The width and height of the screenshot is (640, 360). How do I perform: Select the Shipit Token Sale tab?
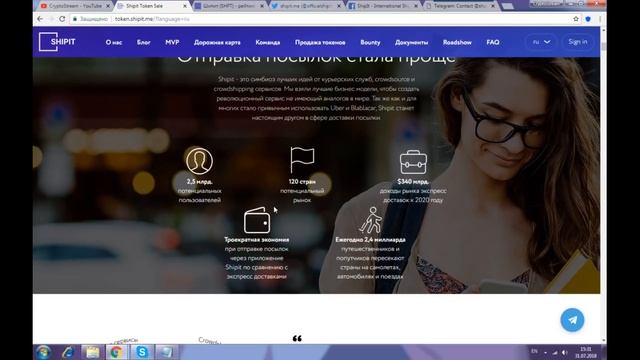(x=149, y=6)
